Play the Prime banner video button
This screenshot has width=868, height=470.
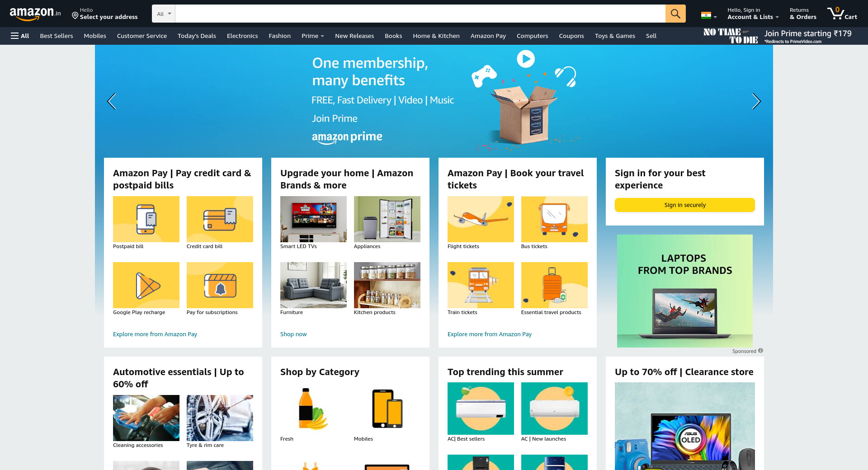(x=526, y=59)
